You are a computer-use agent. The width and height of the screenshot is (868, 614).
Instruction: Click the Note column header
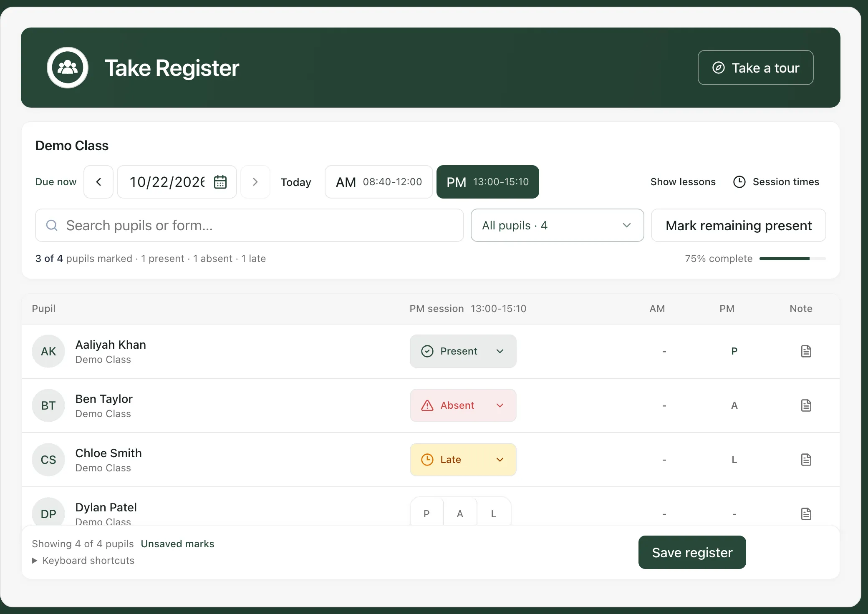(801, 309)
